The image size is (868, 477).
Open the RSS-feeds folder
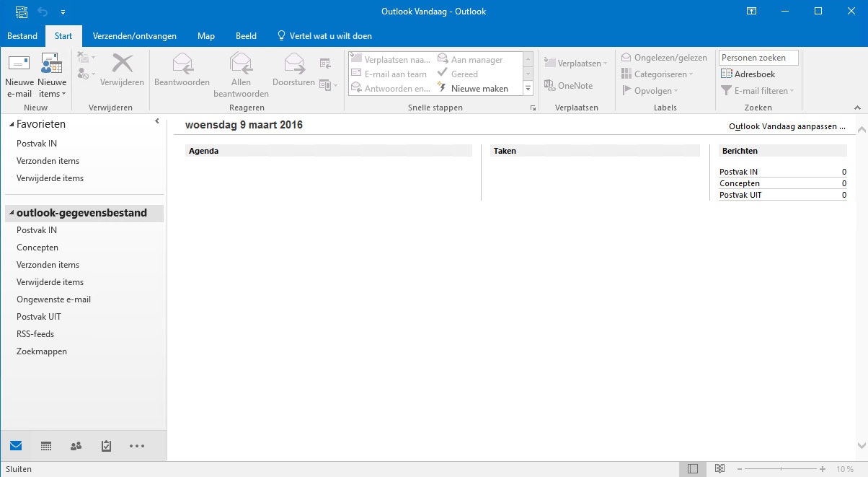click(x=35, y=334)
